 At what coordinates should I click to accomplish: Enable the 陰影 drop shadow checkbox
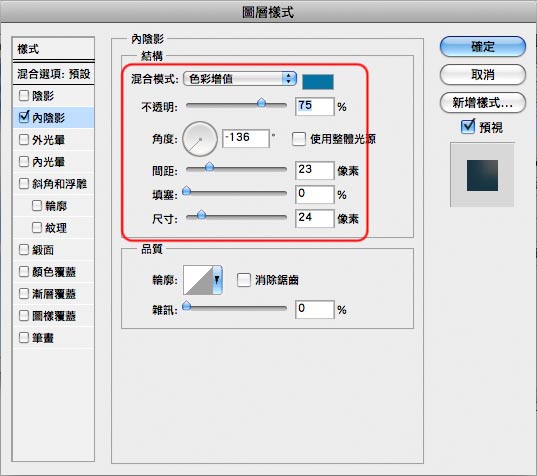point(24,96)
